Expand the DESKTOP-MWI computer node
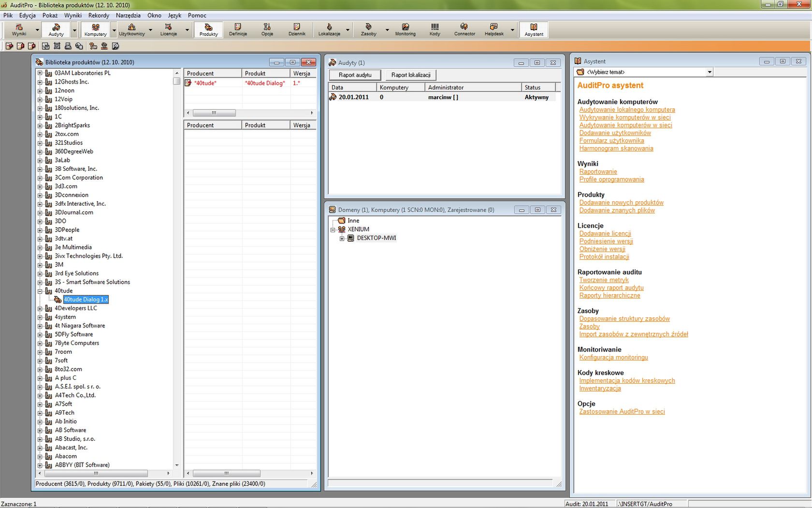The height and width of the screenshot is (508, 812). pos(342,238)
